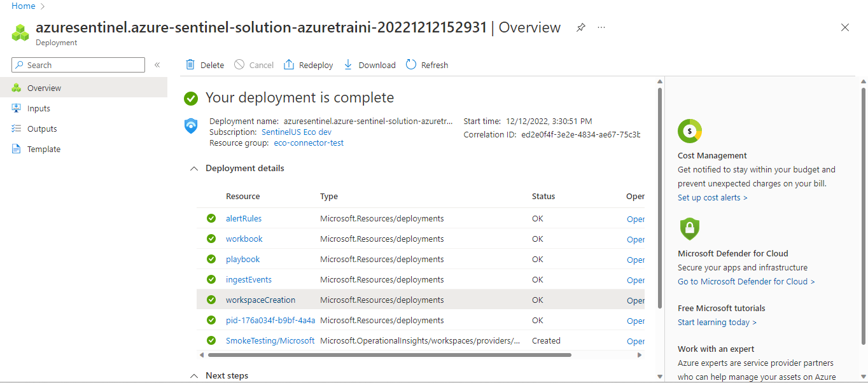Open the Inputs menu item
This screenshot has height=383, width=868.
click(x=83, y=108)
